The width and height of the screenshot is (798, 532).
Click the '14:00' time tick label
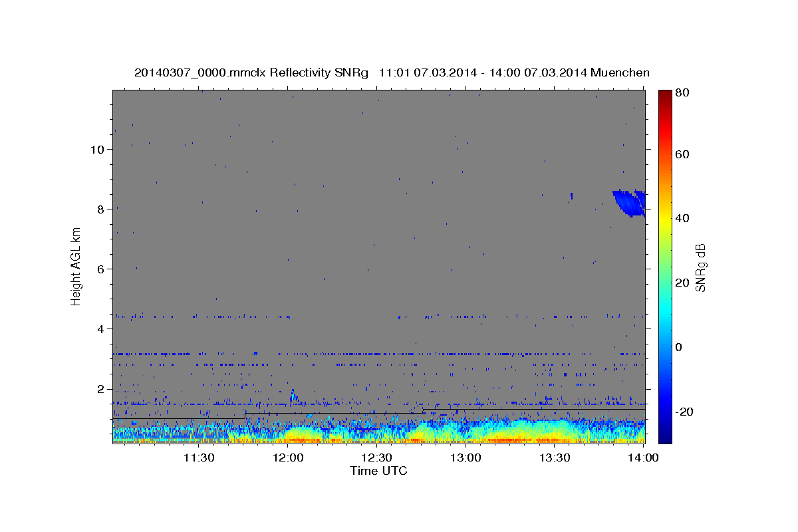pyautogui.click(x=643, y=458)
